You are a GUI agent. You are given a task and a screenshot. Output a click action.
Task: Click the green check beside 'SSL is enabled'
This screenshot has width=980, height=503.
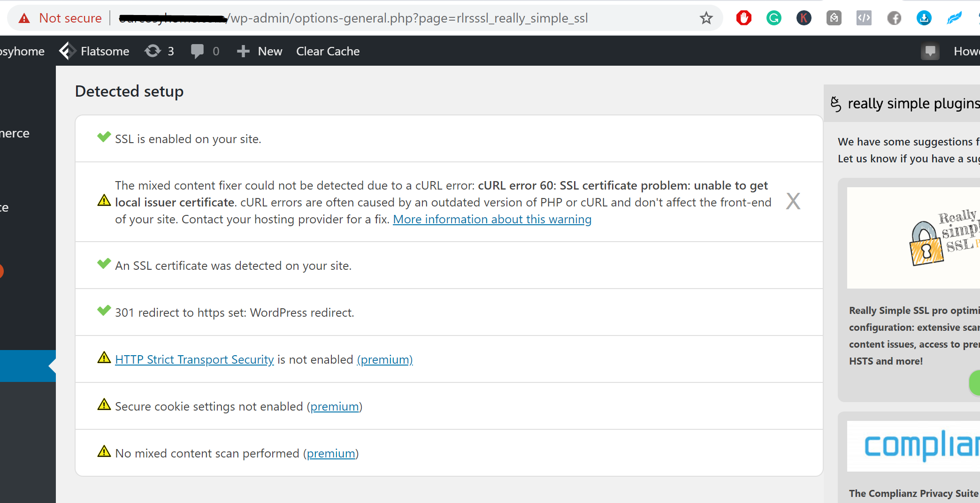point(104,137)
